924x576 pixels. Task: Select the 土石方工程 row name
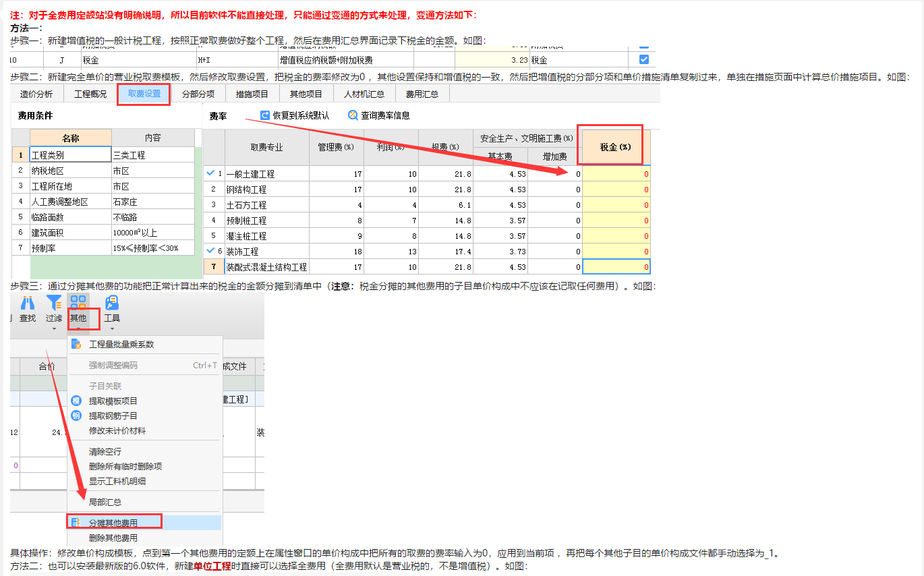pos(266,204)
